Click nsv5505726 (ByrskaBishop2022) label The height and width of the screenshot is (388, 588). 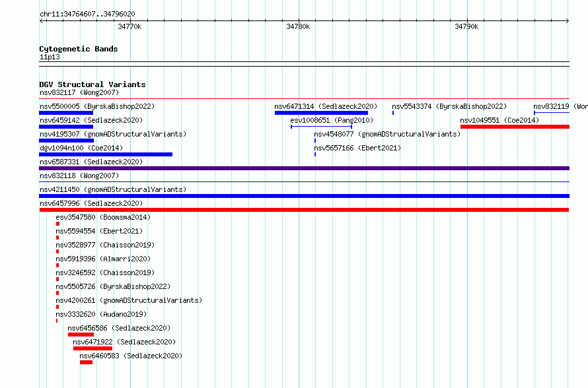(113, 286)
